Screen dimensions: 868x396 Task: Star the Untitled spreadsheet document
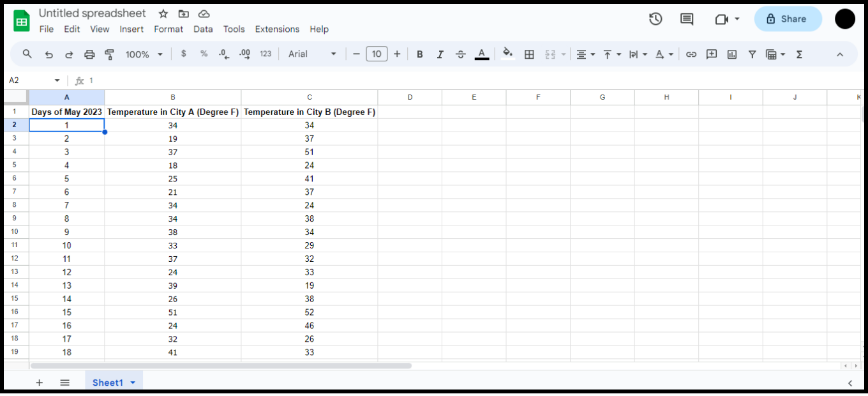point(163,13)
